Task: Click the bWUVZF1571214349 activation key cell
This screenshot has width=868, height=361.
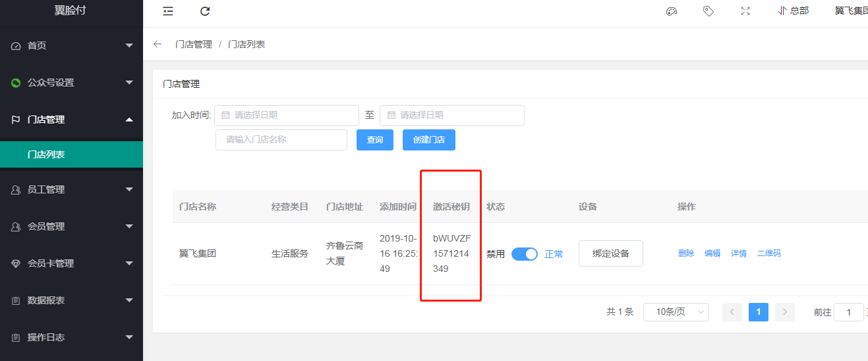Action: [451, 253]
